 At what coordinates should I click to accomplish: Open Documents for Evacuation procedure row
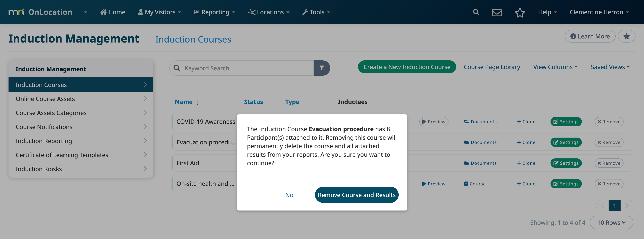click(x=480, y=142)
